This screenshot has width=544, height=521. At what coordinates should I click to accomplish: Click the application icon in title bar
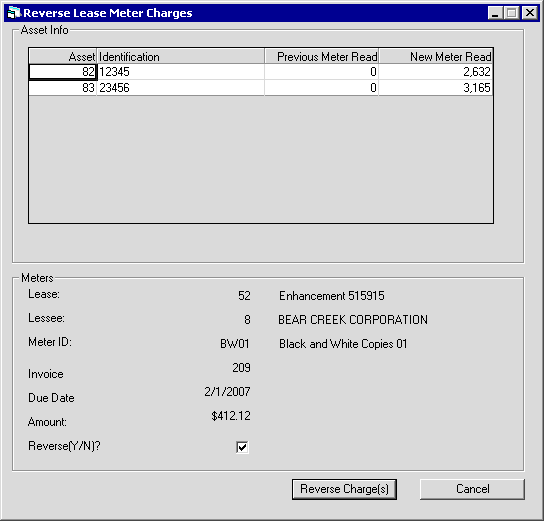[x=14, y=13]
